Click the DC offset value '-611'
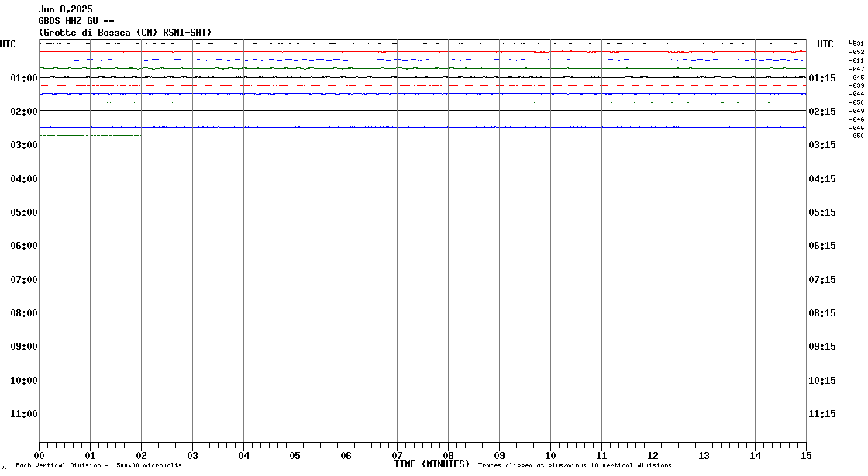This screenshot has width=868, height=476. click(856, 61)
